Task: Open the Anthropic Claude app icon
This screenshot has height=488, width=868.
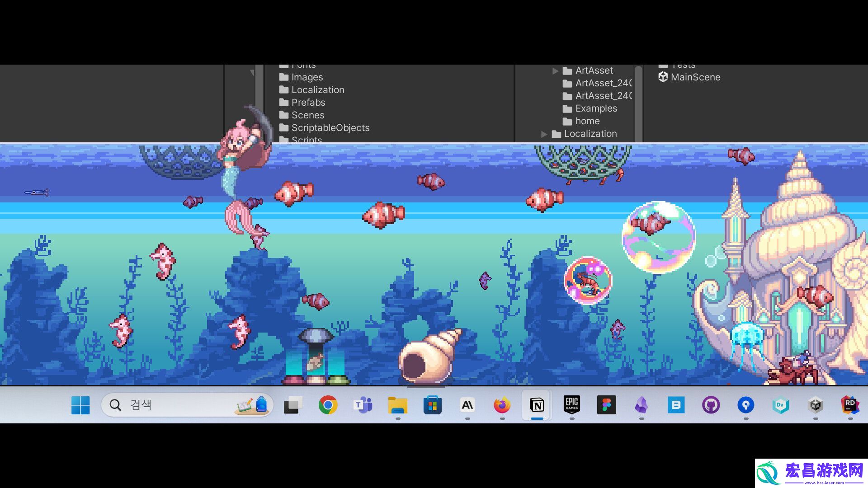Action: coord(467,405)
